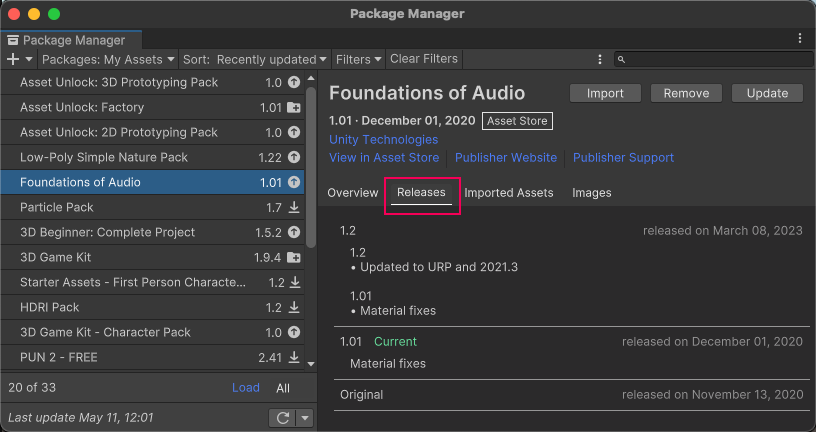The height and width of the screenshot is (432, 816).
Task: Click update icon for 3D Game Kit - Character Pack
Action: click(294, 332)
